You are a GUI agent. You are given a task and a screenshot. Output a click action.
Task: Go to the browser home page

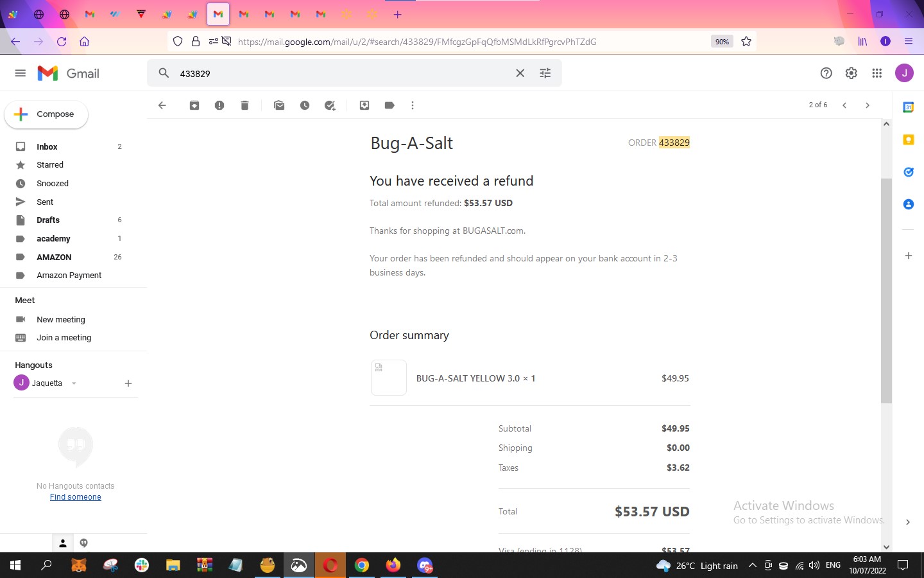click(x=84, y=42)
